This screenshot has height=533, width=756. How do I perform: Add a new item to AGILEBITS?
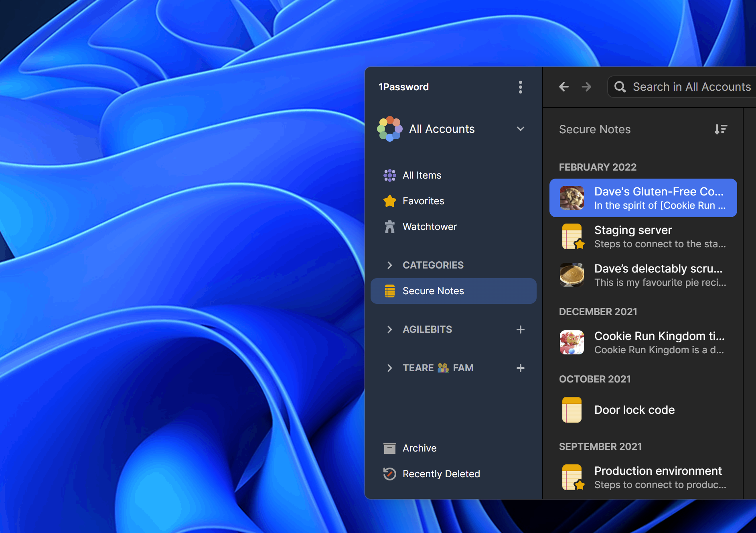pos(520,329)
